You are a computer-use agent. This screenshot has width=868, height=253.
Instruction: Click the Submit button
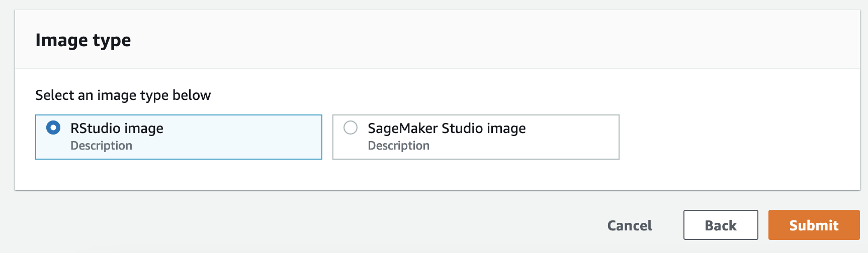coord(814,225)
